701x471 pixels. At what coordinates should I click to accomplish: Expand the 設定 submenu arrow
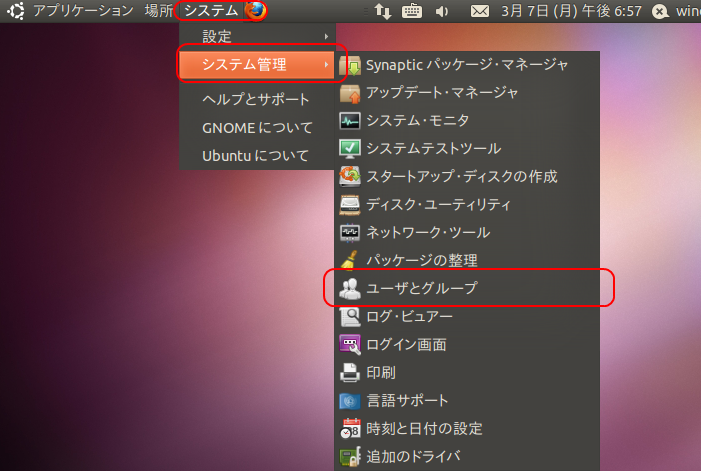(326, 36)
